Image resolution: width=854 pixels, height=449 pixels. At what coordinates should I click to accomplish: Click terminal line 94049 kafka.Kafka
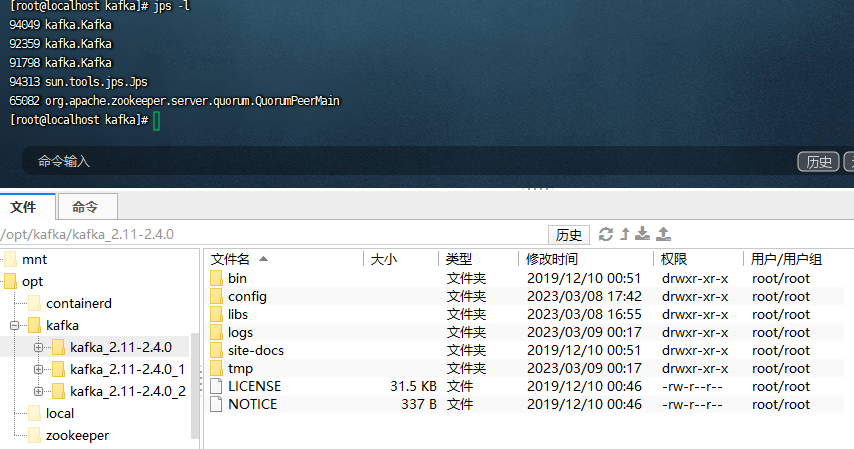click(x=60, y=25)
